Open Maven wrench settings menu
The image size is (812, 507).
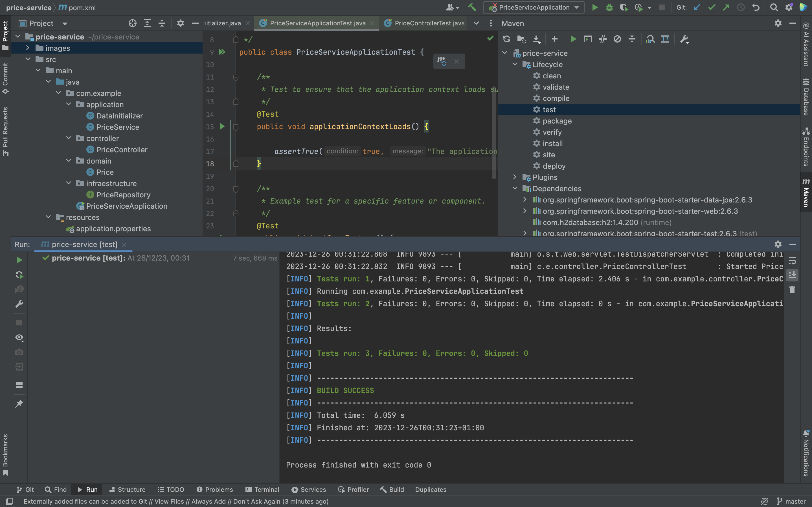(684, 39)
